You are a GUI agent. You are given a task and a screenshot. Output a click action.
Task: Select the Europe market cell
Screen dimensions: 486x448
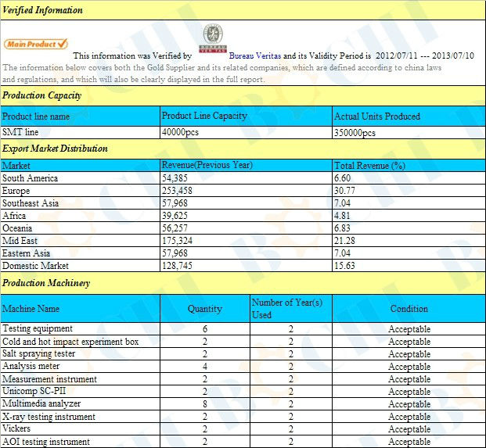pyautogui.click(x=81, y=191)
